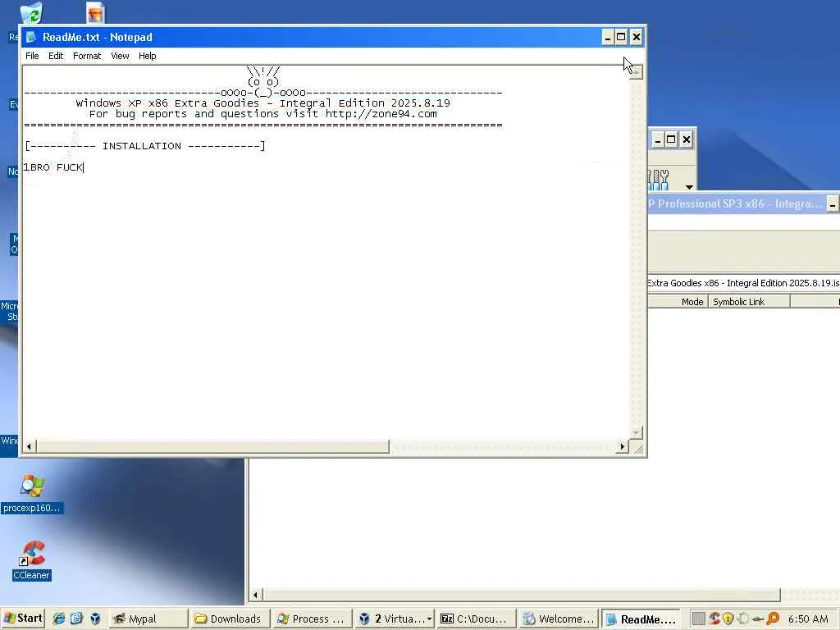Place cursor after the 1BRO text line
This screenshot has width=840, height=630.
tap(84, 167)
